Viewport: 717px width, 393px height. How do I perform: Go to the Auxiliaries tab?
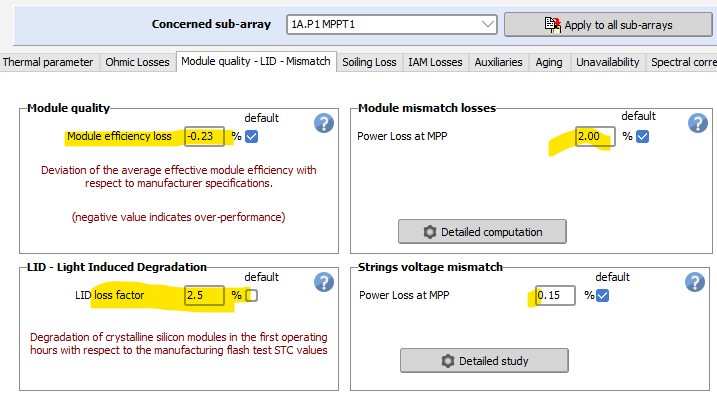coord(498,62)
